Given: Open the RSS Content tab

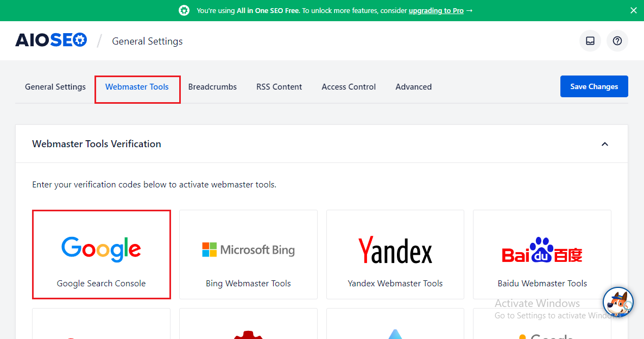Looking at the screenshot, I should (279, 87).
